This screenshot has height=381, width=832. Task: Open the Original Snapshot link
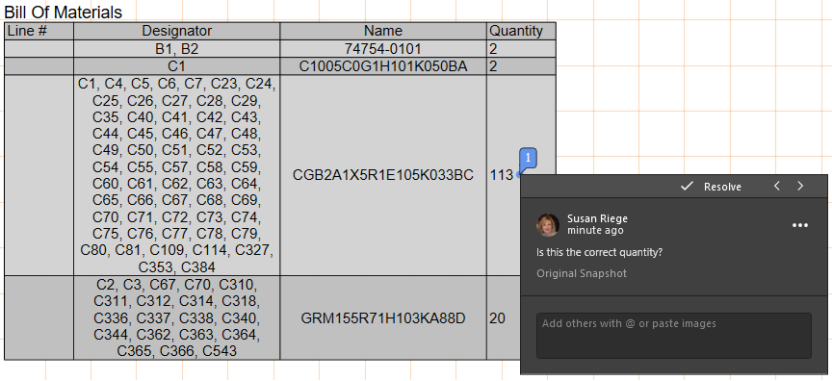(x=581, y=273)
